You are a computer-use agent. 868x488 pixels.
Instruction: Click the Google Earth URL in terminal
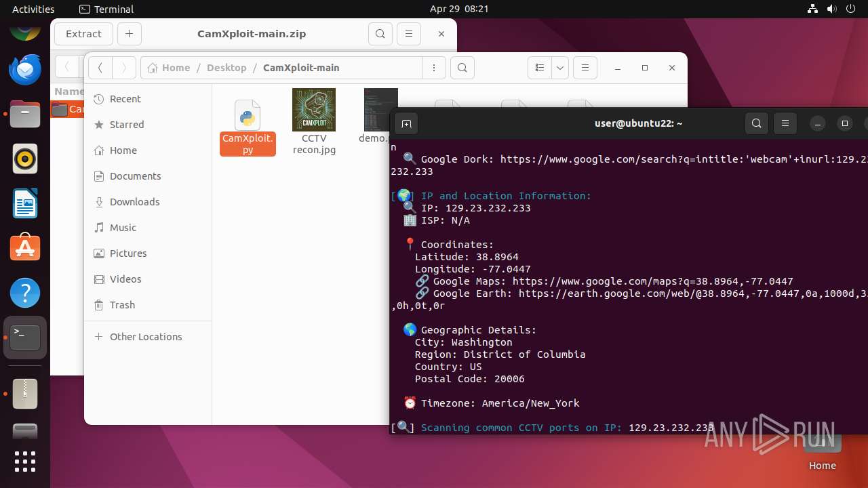[x=693, y=293]
